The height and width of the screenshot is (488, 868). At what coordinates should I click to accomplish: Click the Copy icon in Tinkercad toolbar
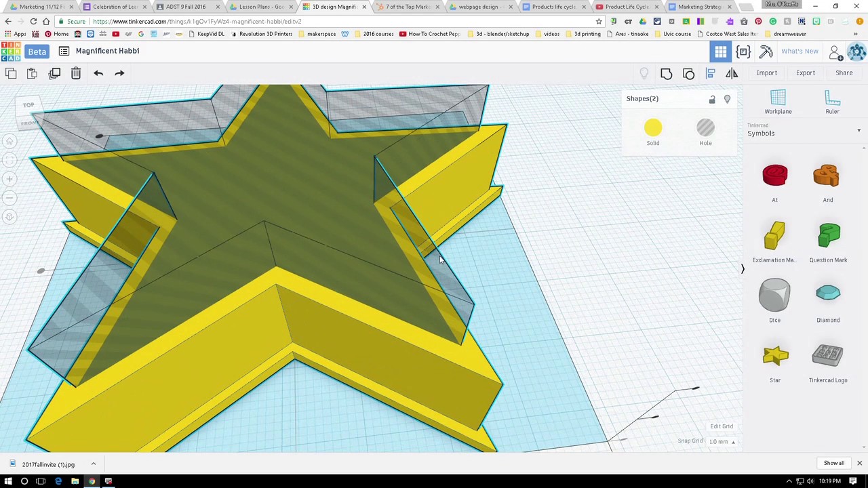click(11, 73)
